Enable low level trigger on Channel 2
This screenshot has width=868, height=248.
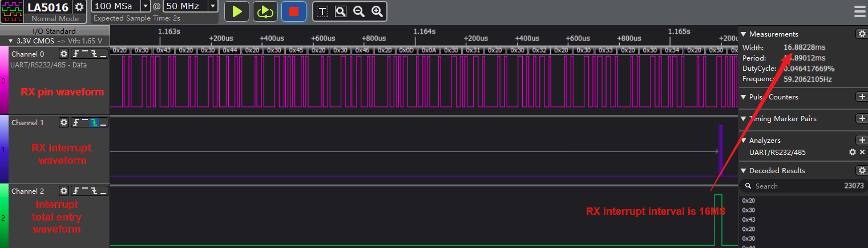[x=103, y=191]
